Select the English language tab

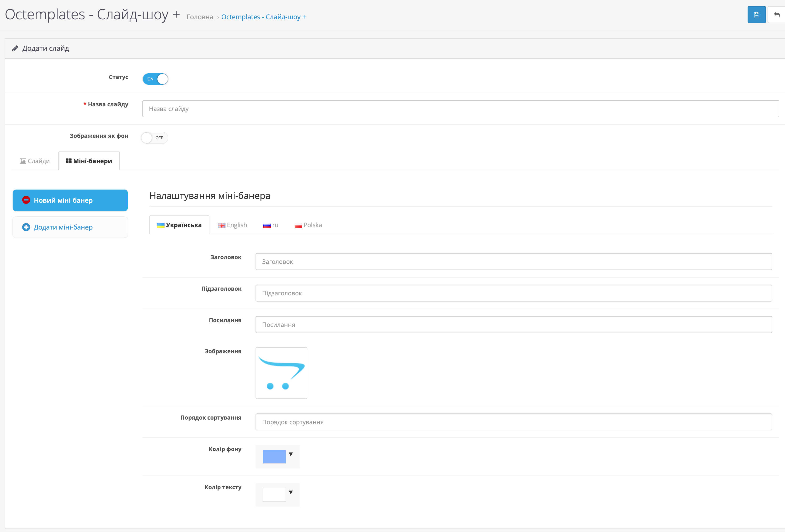[232, 225]
